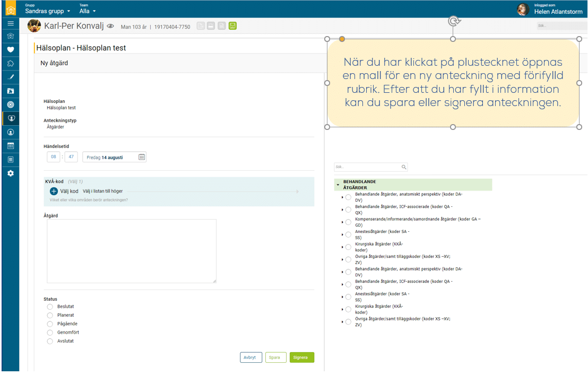Click the Avbryt button

pos(250,357)
